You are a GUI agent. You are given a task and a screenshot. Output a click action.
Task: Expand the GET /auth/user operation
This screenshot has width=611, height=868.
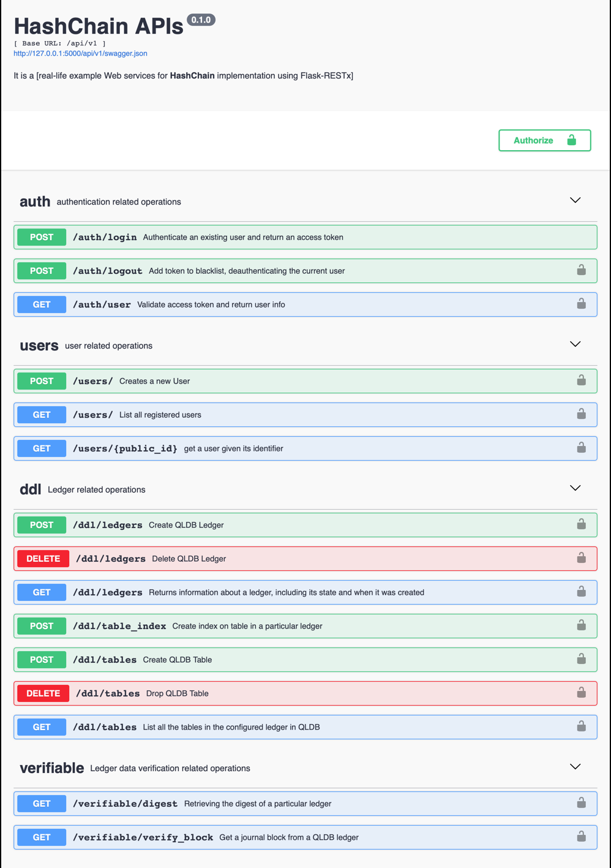(x=305, y=304)
